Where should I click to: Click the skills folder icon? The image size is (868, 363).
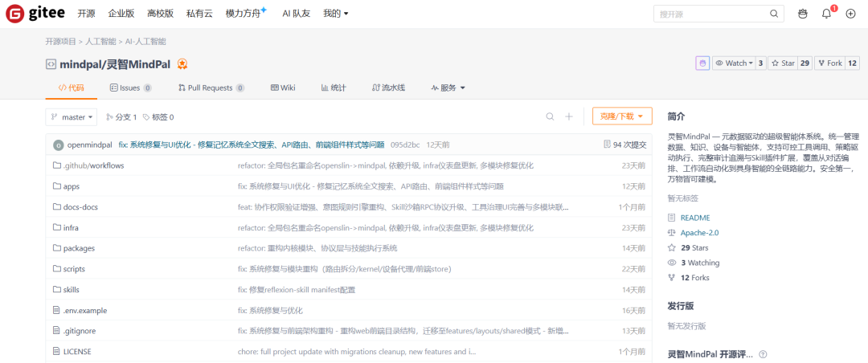(56, 289)
